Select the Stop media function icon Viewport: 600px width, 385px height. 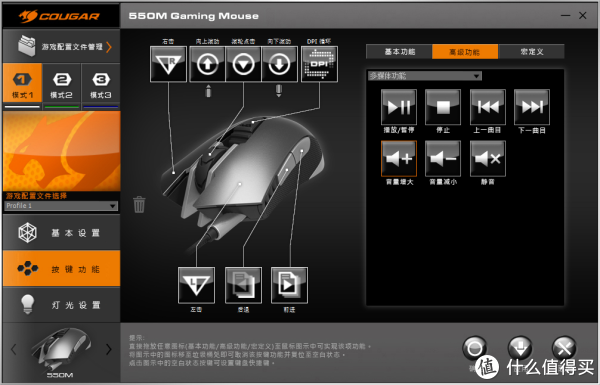point(443,107)
